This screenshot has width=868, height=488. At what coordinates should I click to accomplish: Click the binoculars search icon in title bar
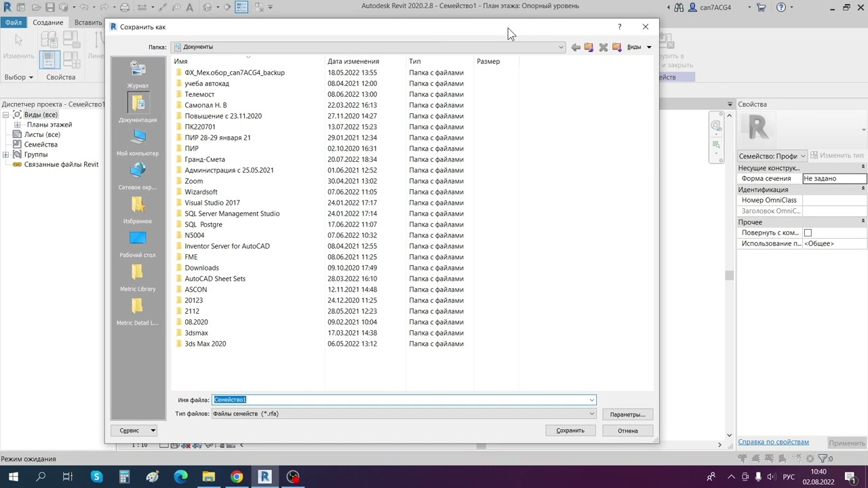(x=679, y=7)
